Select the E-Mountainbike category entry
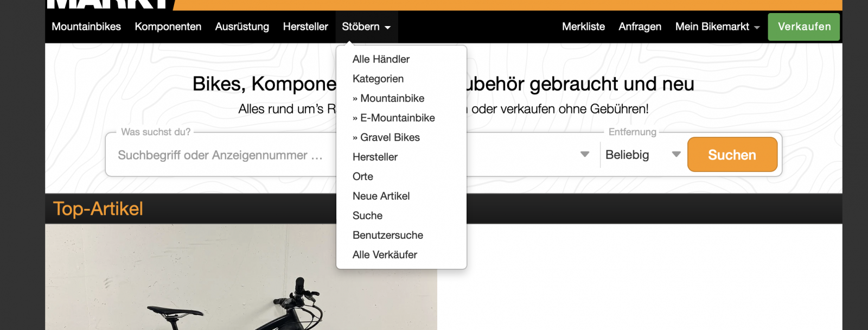This screenshot has height=330, width=868. pyautogui.click(x=397, y=118)
